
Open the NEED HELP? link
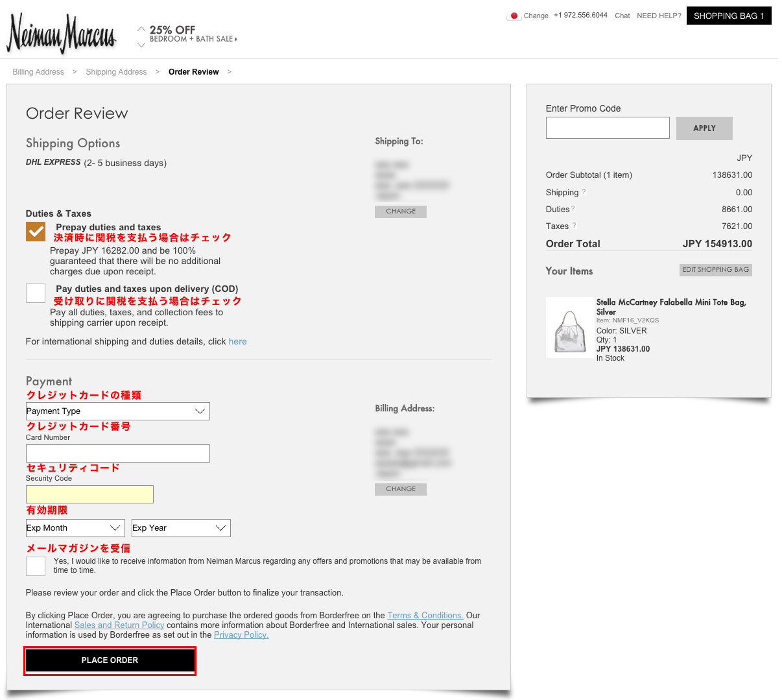(x=659, y=16)
